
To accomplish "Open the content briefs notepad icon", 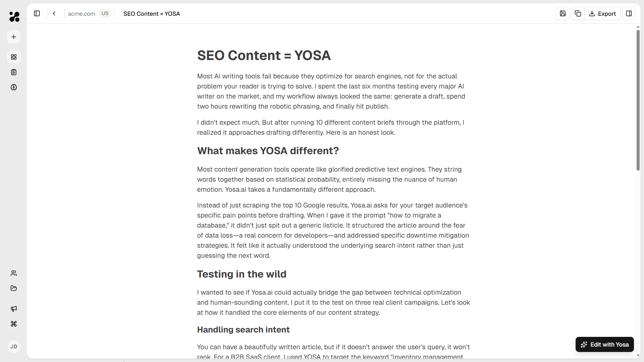I will click(14, 72).
